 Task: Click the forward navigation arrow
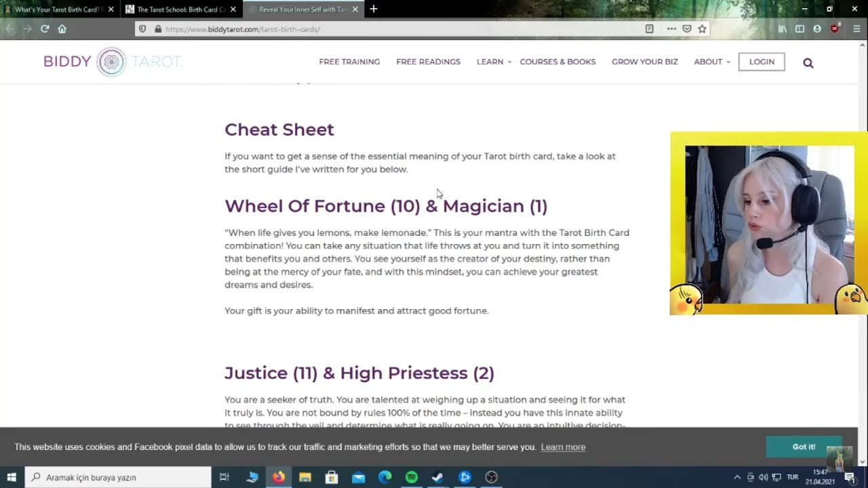[27, 28]
